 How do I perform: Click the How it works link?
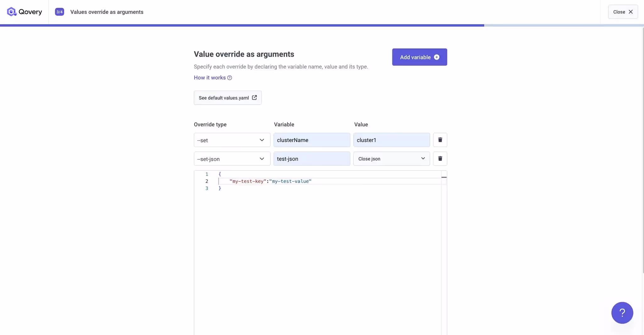coord(210,78)
